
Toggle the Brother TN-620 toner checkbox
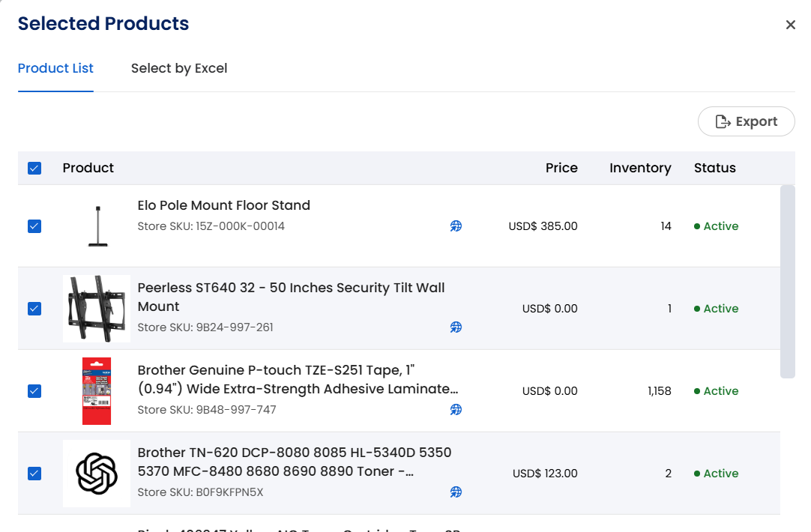pos(34,474)
